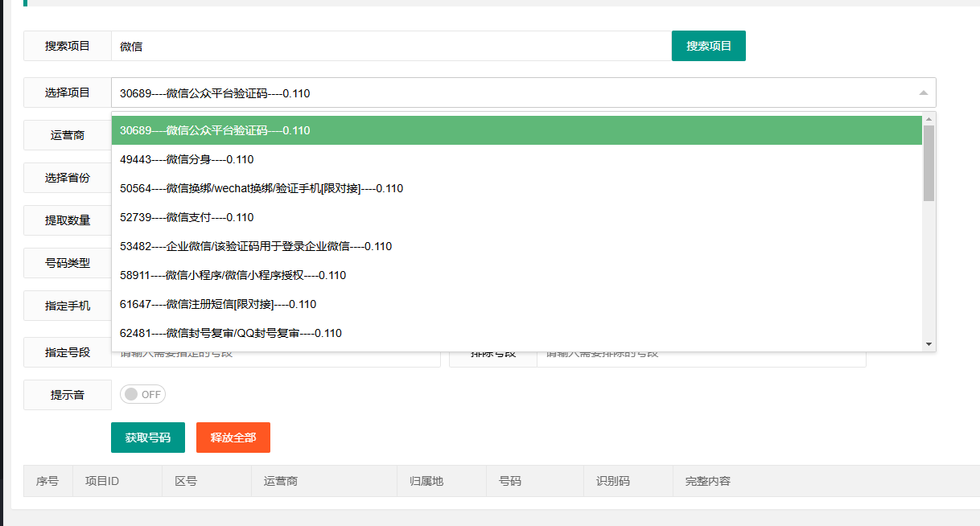Click the orange 释放全部 button
980x526 pixels.
(x=233, y=438)
